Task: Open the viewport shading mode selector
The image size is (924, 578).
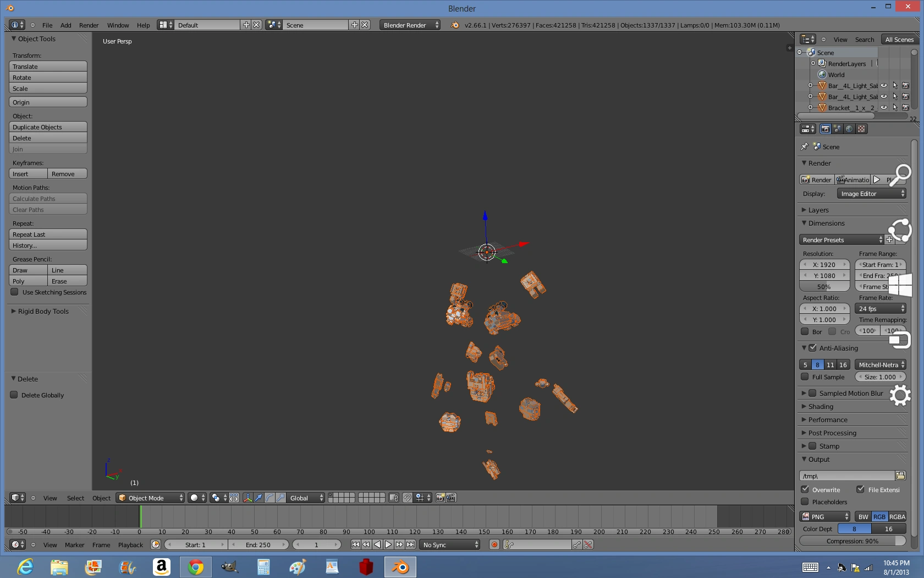Action: coord(197,498)
